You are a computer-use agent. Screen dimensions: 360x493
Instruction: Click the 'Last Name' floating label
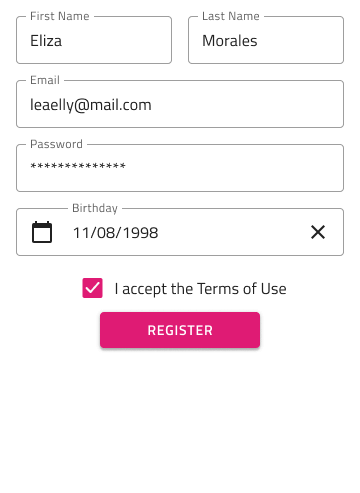(231, 16)
